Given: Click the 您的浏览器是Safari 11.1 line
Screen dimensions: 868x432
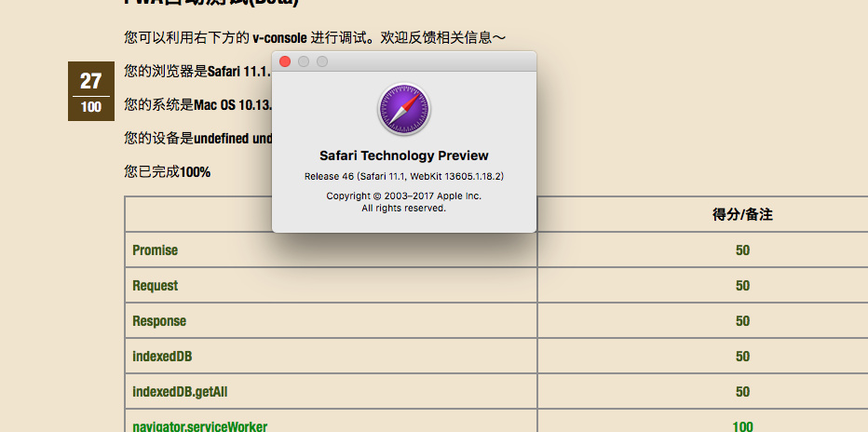Looking at the screenshot, I should [197, 72].
